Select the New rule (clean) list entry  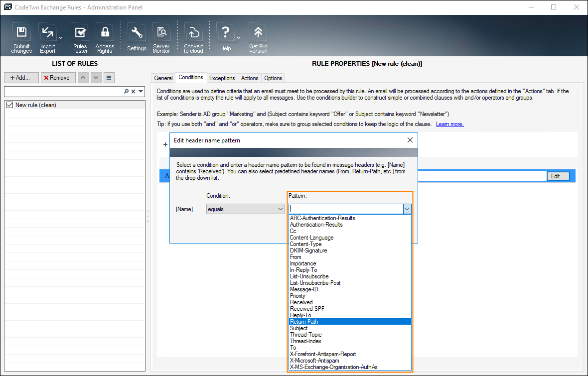point(75,105)
